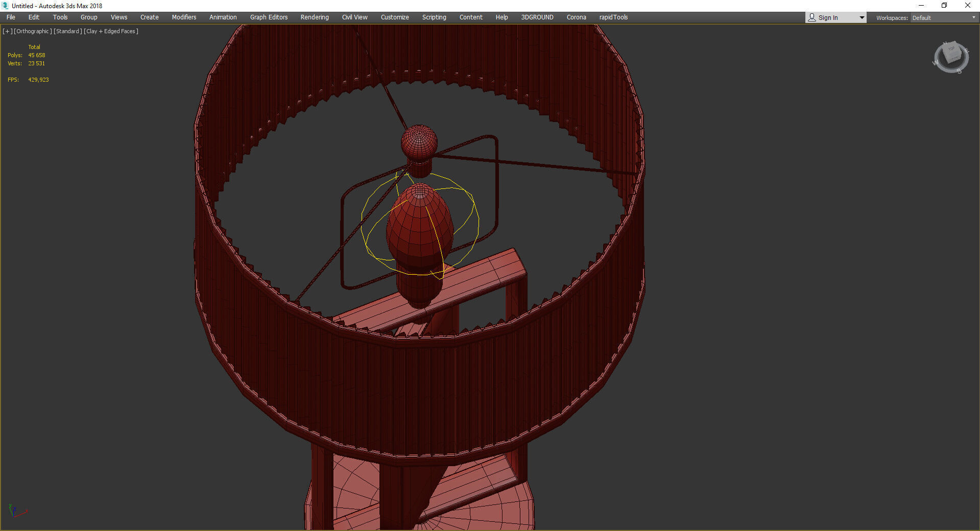
Task: Open the Modifiers menu
Action: click(x=184, y=17)
